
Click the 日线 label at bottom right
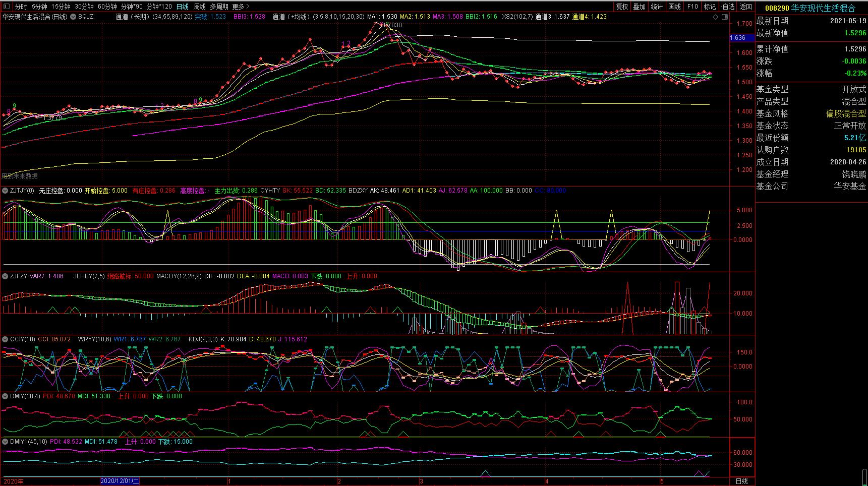coord(742,481)
